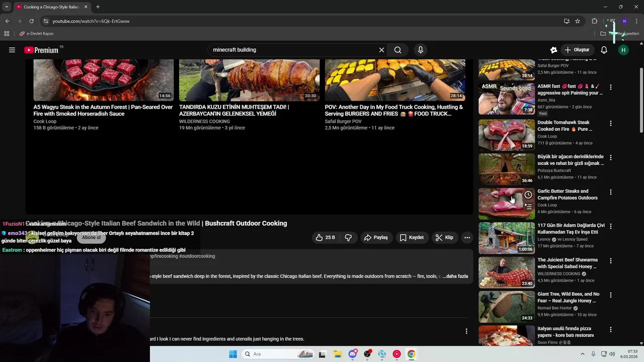The height and width of the screenshot is (362, 644).
Task: Like the video showing 25 B
Action: pyautogui.click(x=325, y=237)
